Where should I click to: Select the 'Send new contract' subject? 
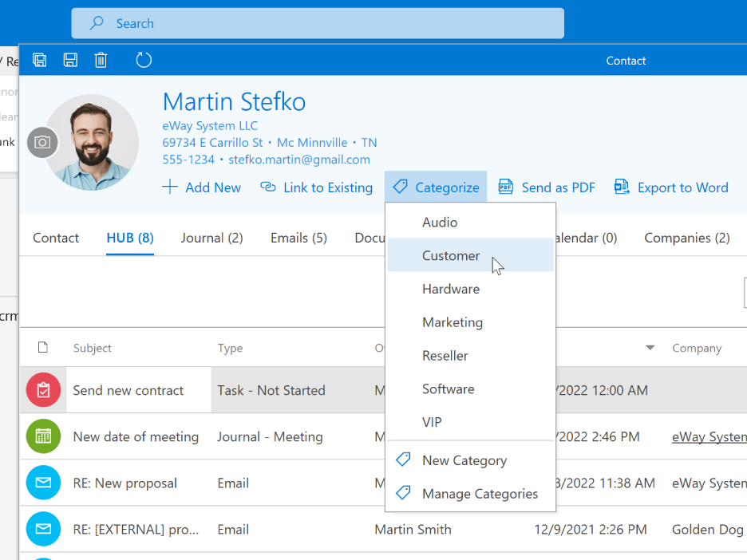pyautogui.click(x=128, y=390)
